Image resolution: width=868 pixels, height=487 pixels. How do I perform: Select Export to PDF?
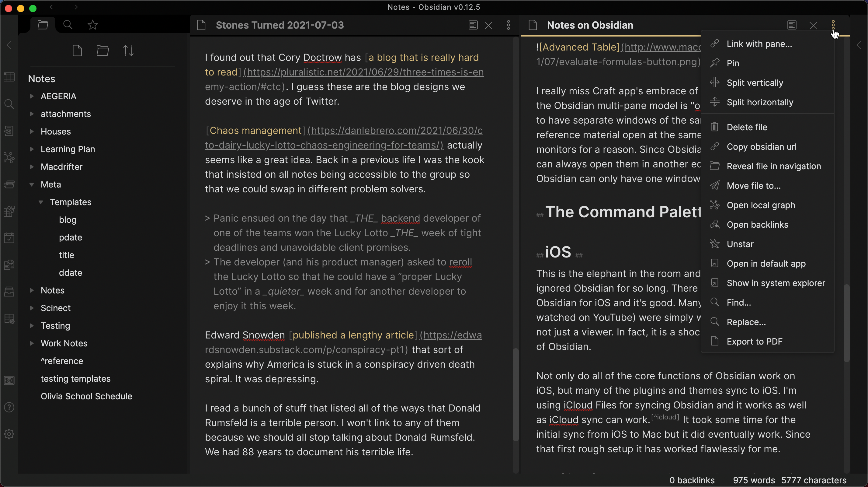coord(768,342)
